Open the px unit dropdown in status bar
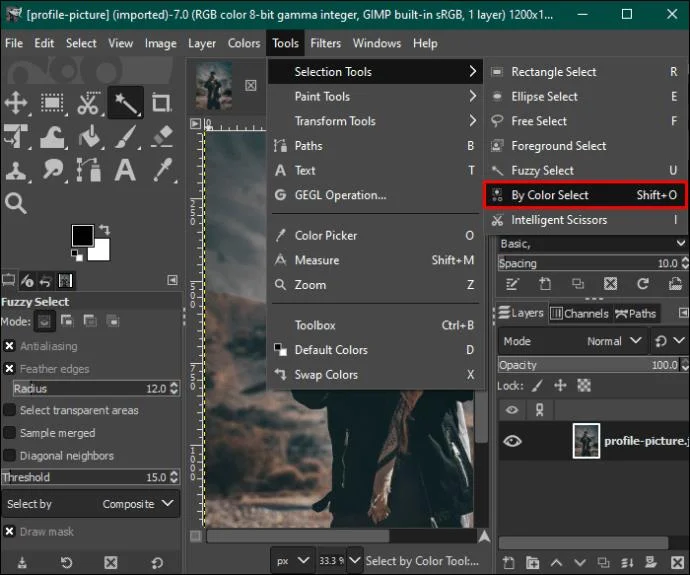The image size is (690, 575). 292,560
